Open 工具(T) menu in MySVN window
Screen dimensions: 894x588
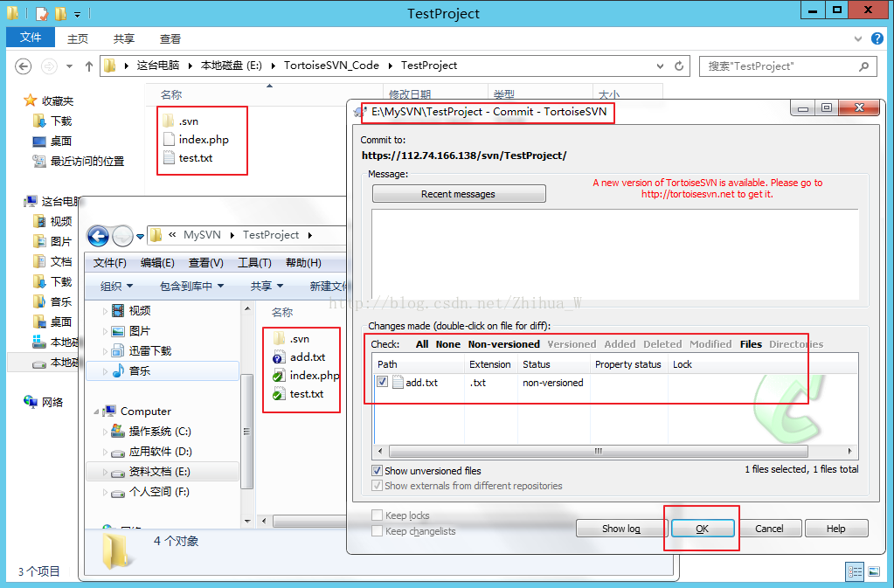tap(254, 263)
